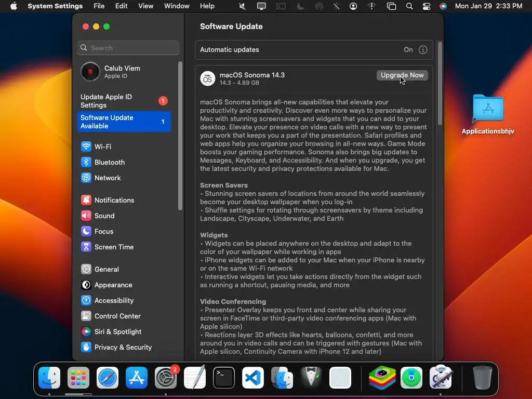
Task: Click the Display menu bar icon
Action: point(261,6)
